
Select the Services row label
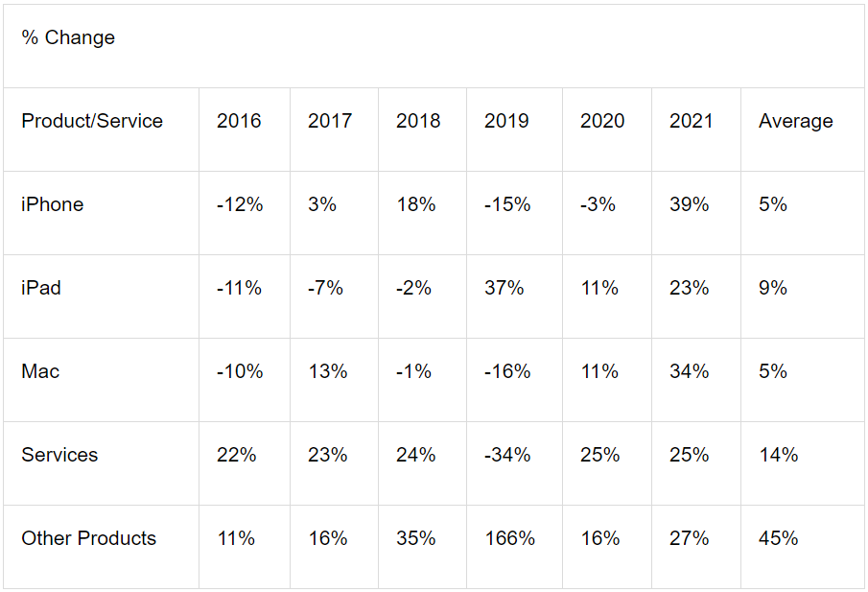pos(59,455)
